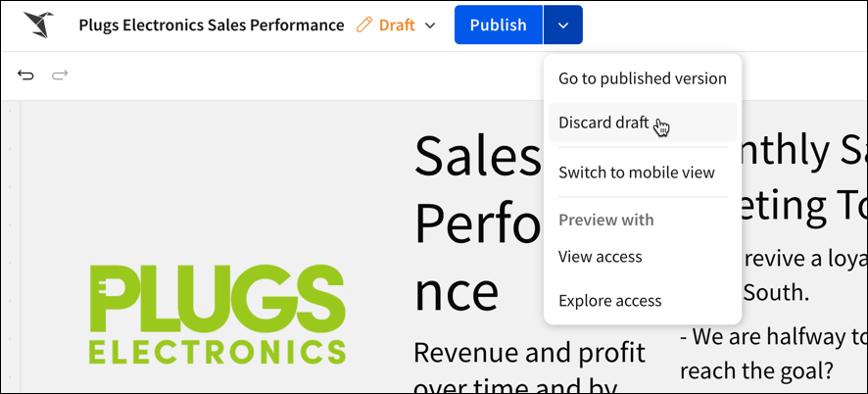Click the 'reach the goal?' text line
This screenshot has height=394, width=868.
pos(756,370)
